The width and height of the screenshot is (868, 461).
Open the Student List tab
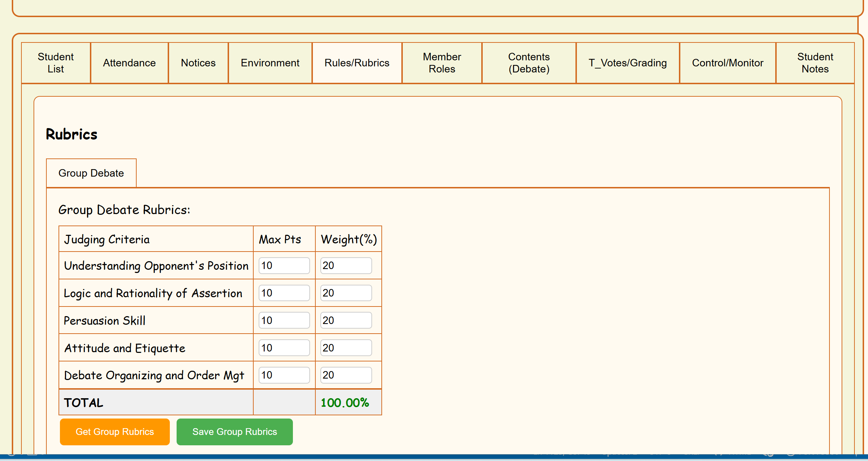click(x=56, y=63)
